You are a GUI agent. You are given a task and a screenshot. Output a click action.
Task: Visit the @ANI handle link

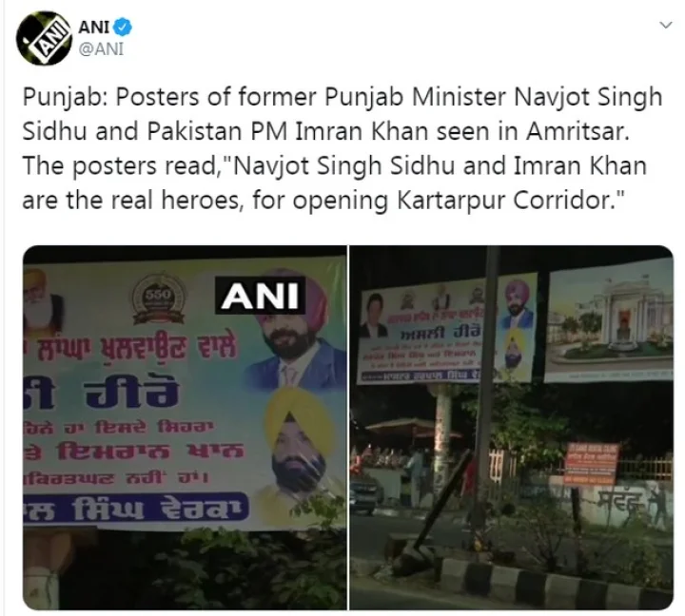point(101,48)
